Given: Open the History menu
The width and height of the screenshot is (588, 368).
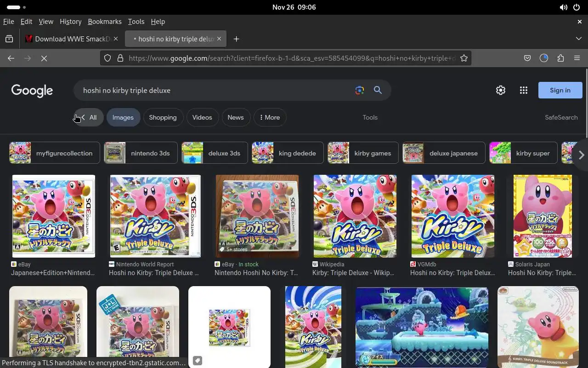Looking at the screenshot, I should (70, 22).
